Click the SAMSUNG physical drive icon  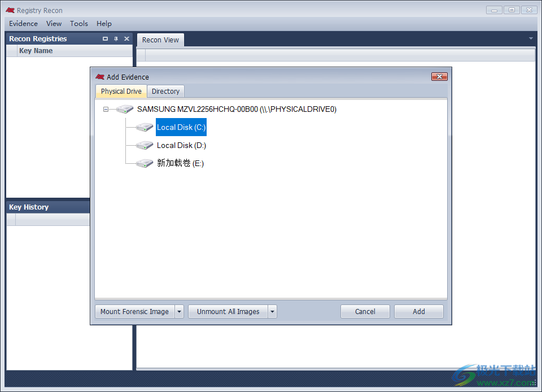[125, 110]
